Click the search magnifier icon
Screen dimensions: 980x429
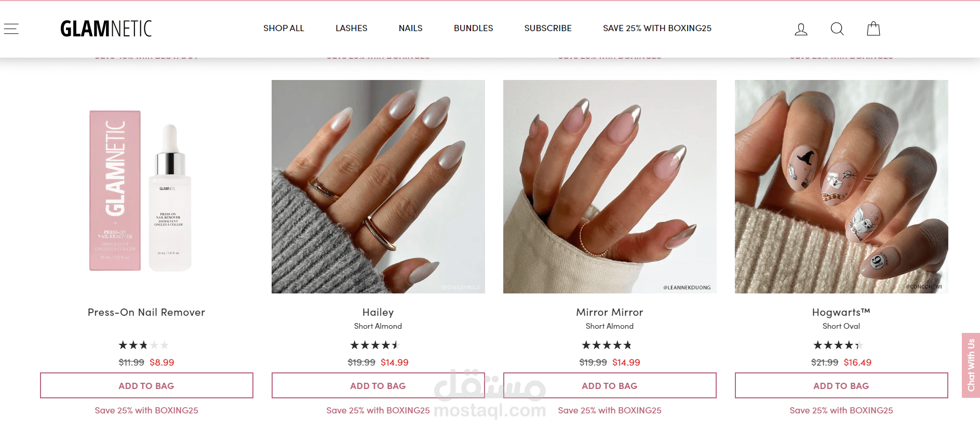pyautogui.click(x=837, y=29)
